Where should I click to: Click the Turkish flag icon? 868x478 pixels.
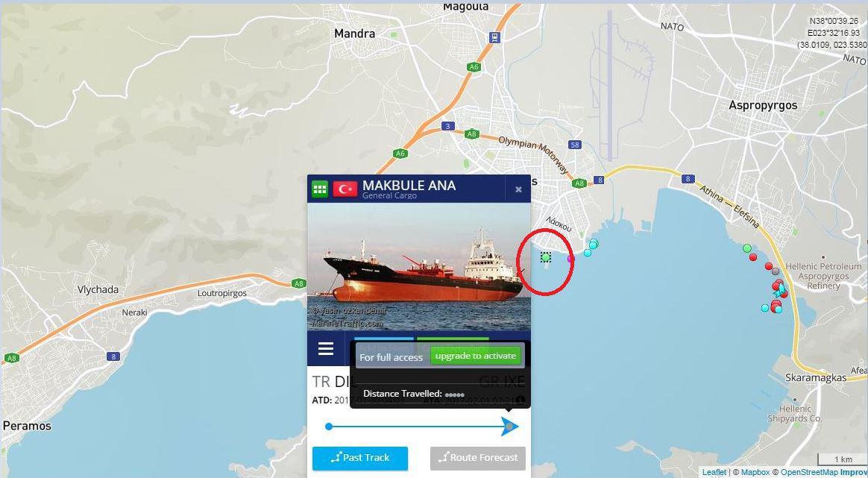[345, 189]
